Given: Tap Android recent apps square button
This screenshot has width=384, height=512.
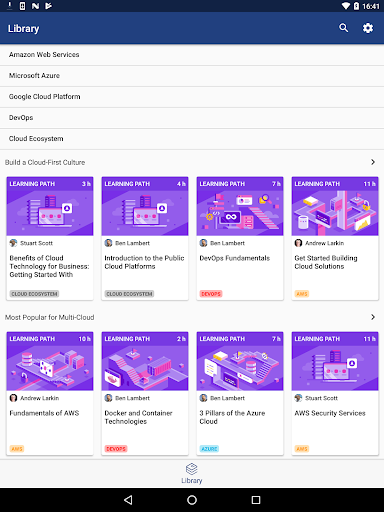Looking at the screenshot, I should click(256, 500).
